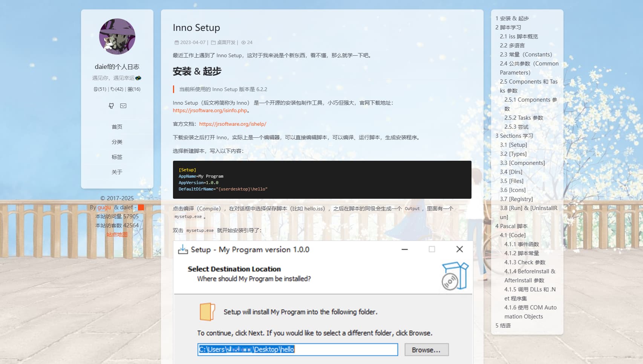Click the Browse... button in the setup dialog
The width and height of the screenshot is (643, 364).
click(x=426, y=349)
